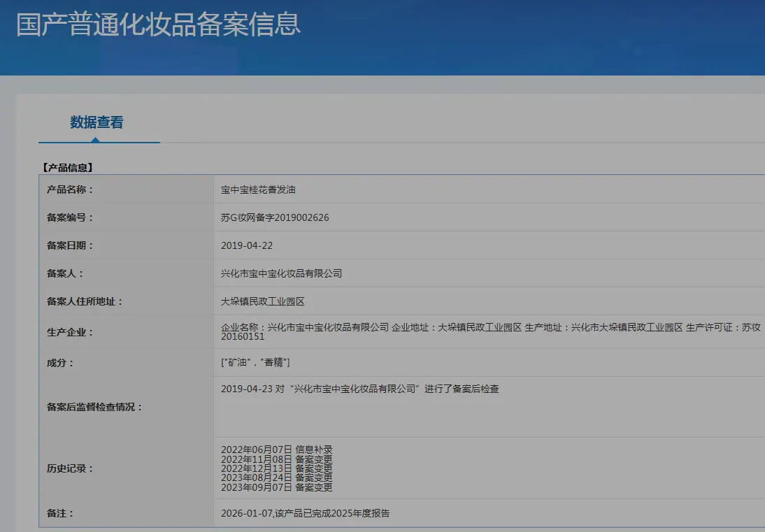Click the 历史记录 label

coord(70,468)
